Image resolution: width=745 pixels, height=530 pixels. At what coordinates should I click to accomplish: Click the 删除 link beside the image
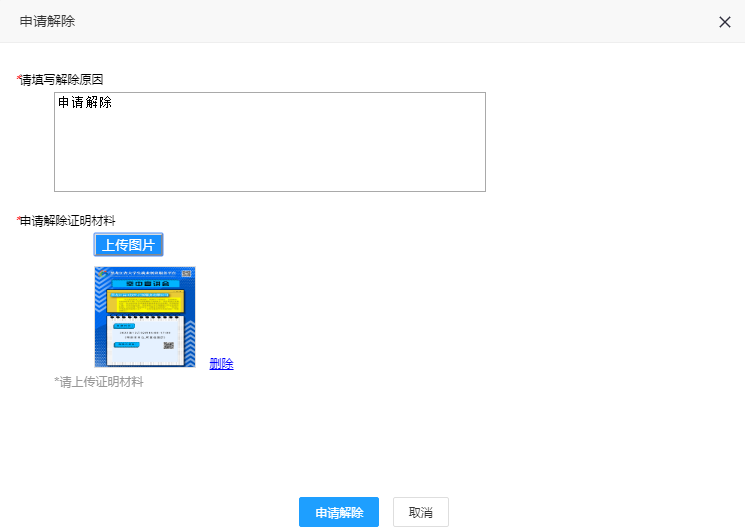point(221,364)
